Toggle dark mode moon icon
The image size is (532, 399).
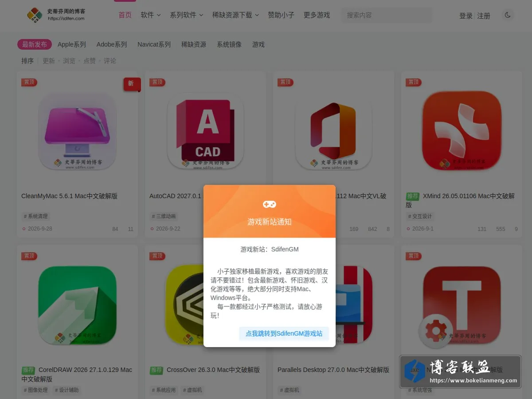click(508, 15)
